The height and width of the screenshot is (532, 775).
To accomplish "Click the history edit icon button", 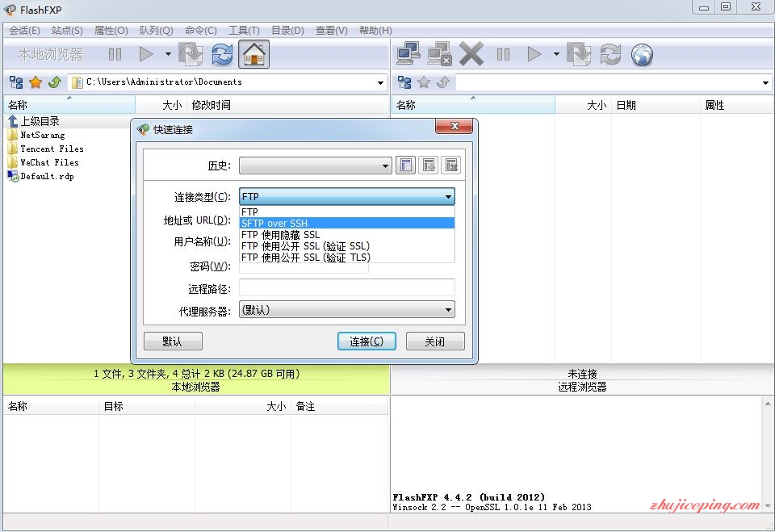I will coord(429,165).
